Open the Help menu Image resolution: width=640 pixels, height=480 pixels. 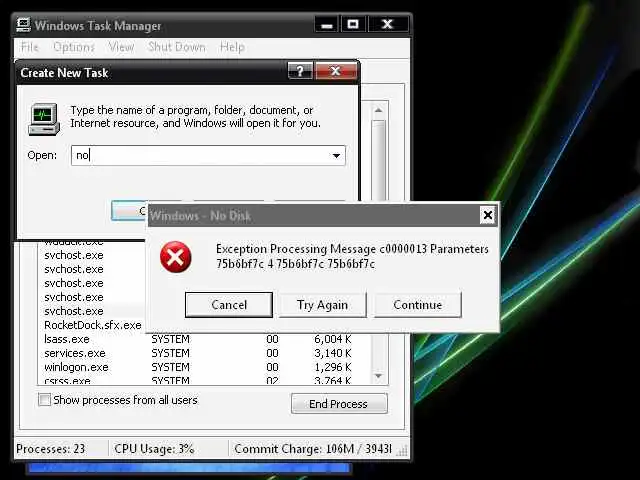click(232, 47)
